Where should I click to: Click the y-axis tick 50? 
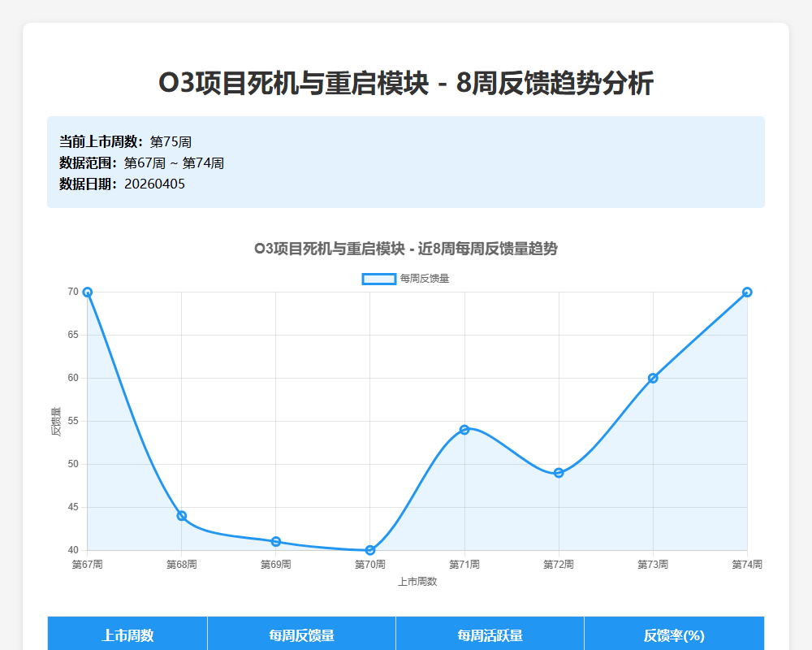(x=73, y=464)
